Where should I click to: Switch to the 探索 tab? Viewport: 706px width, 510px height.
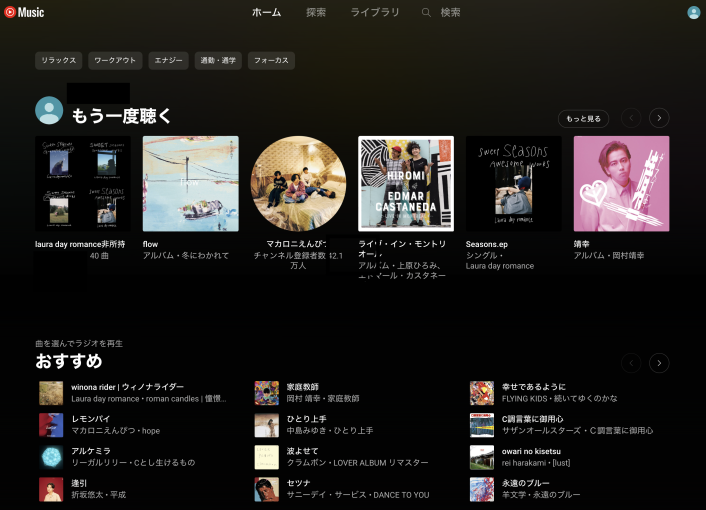point(316,13)
